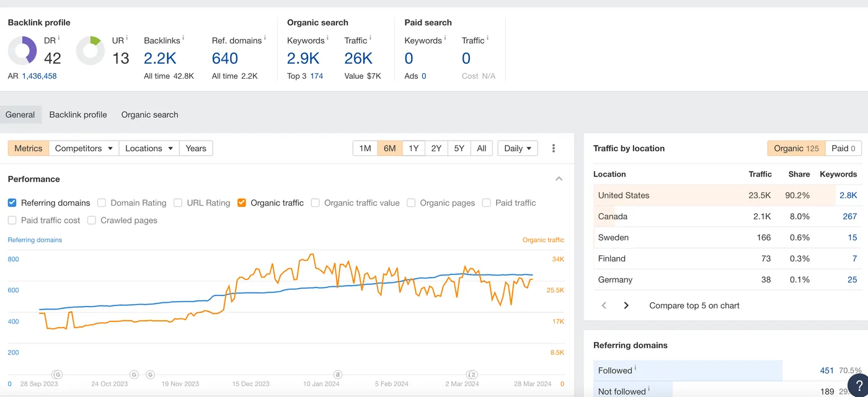Select the Metrics chart mode

[29, 149]
